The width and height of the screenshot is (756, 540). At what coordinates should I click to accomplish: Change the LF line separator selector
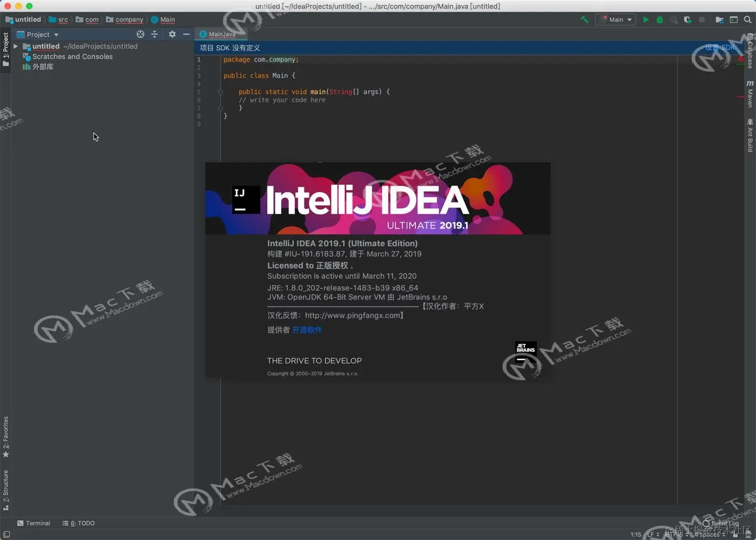(x=653, y=535)
